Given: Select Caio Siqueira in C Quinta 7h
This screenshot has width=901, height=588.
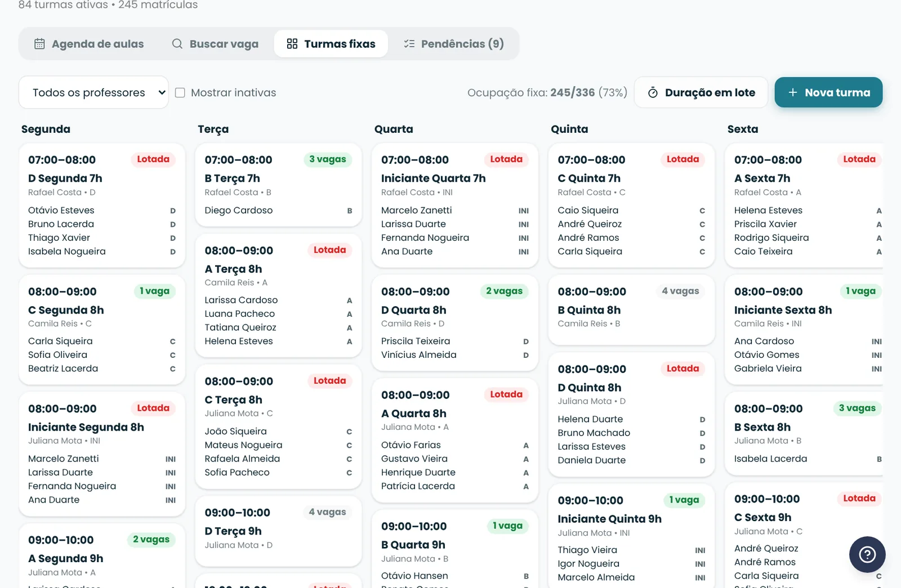Looking at the screenshot, I should coord(631,210).
